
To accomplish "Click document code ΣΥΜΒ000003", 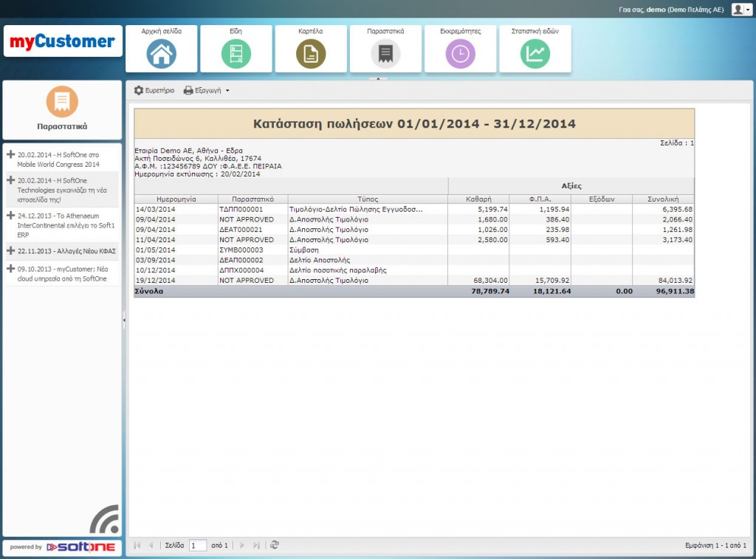I will pos(241,250).
